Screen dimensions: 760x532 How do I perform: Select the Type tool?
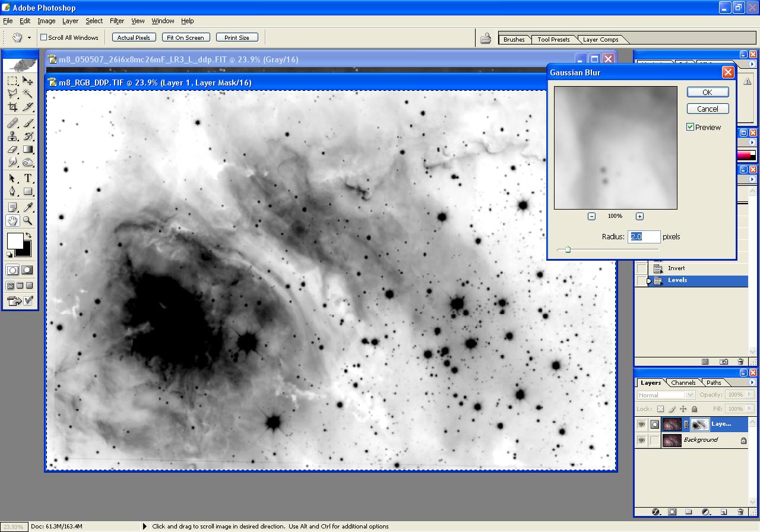tap(27, 178)
